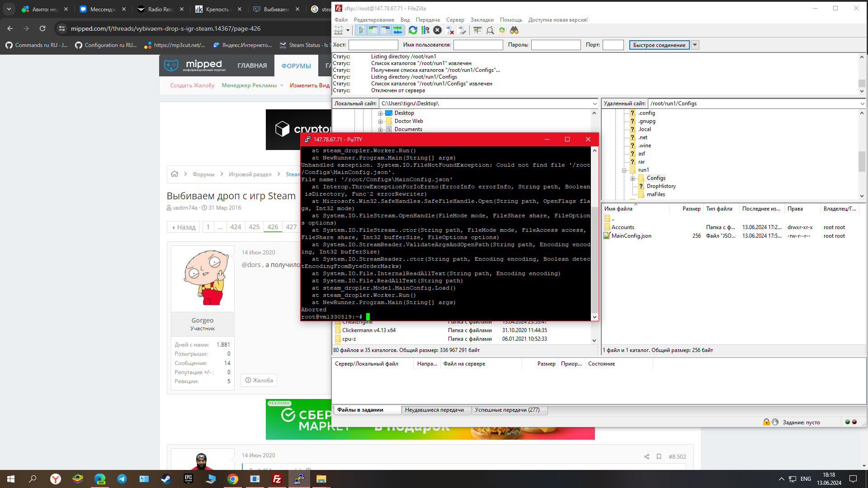Click the Жалоба button under Gorgeo's post

click(259, 380)
